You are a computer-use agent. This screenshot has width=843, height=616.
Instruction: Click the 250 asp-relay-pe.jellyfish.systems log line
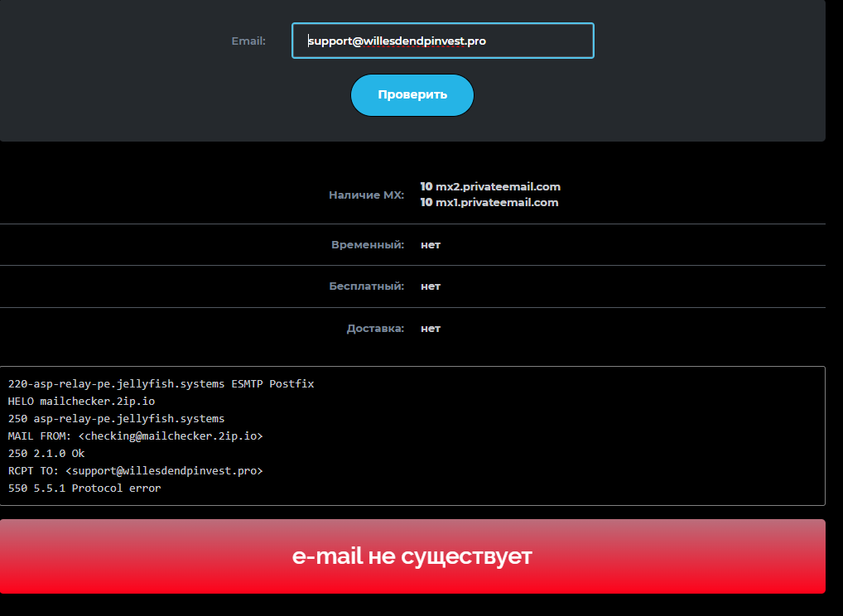[116, 419]
